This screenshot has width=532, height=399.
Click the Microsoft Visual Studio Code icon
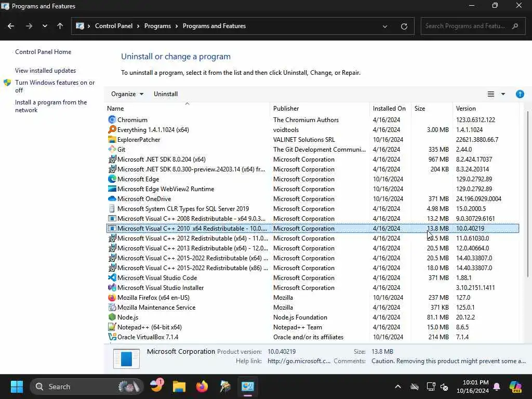point(112,277)
